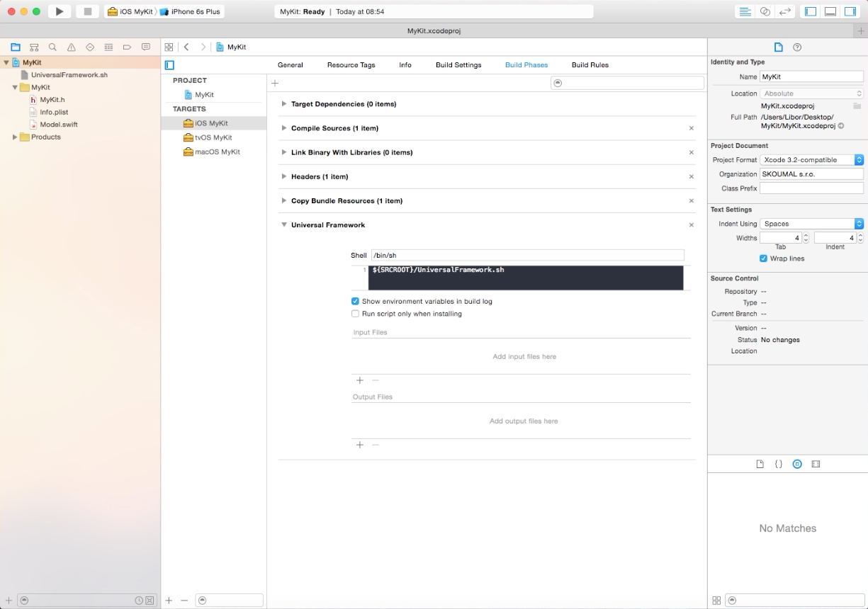
Task: Switch to the Build Settings tab
Action: click(x=458, y=65)
